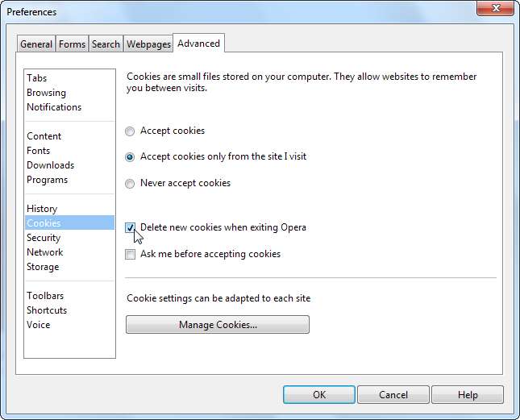The height and width of the screenshot is (420, 520).
Task: Go to the Search tab
Action: pyautogui.click(x=106, y=44)
